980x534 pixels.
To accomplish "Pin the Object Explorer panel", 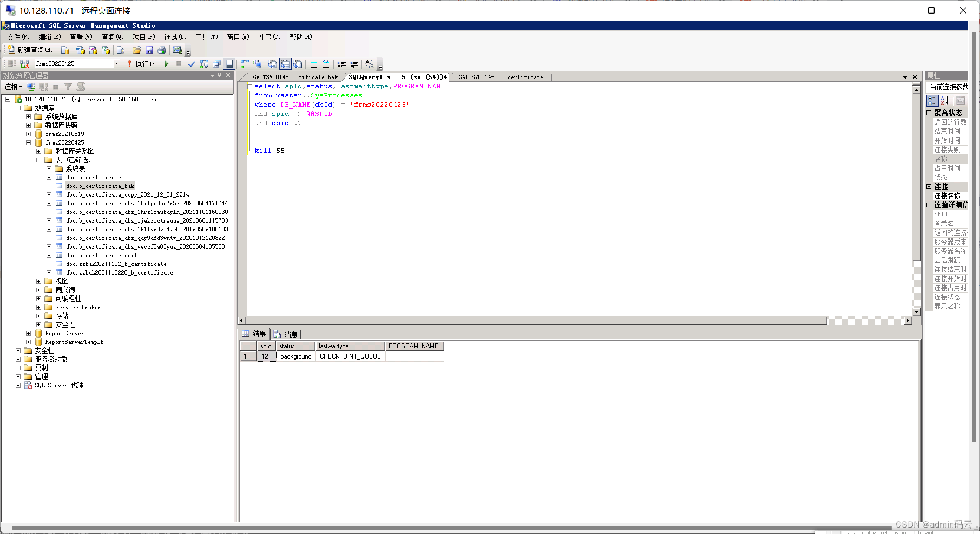I will tap(219, 75).
